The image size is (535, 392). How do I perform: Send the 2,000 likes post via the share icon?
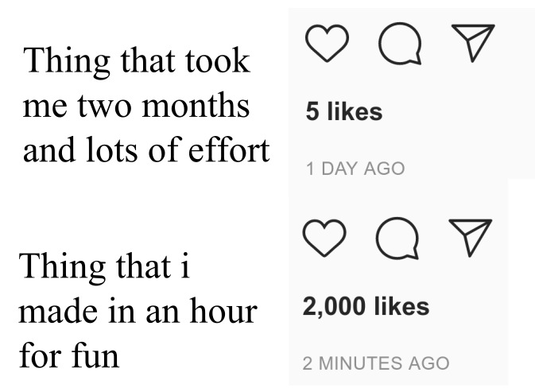tap(471, 238)
